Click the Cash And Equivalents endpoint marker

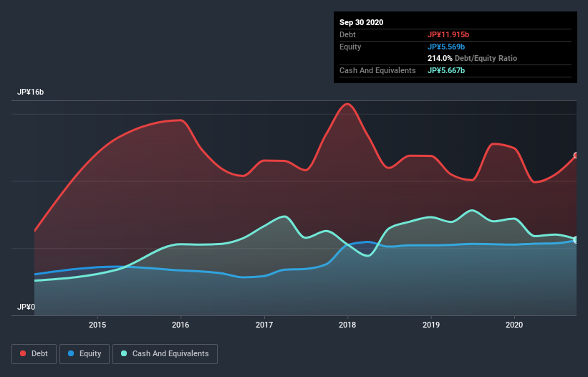tap(576, 239)
